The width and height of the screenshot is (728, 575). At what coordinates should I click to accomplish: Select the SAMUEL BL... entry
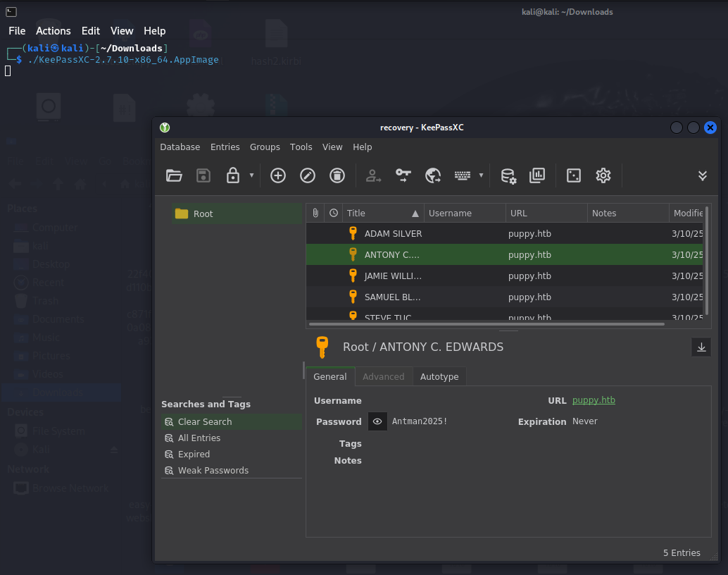pyautogui.click(x=505, y=297)
